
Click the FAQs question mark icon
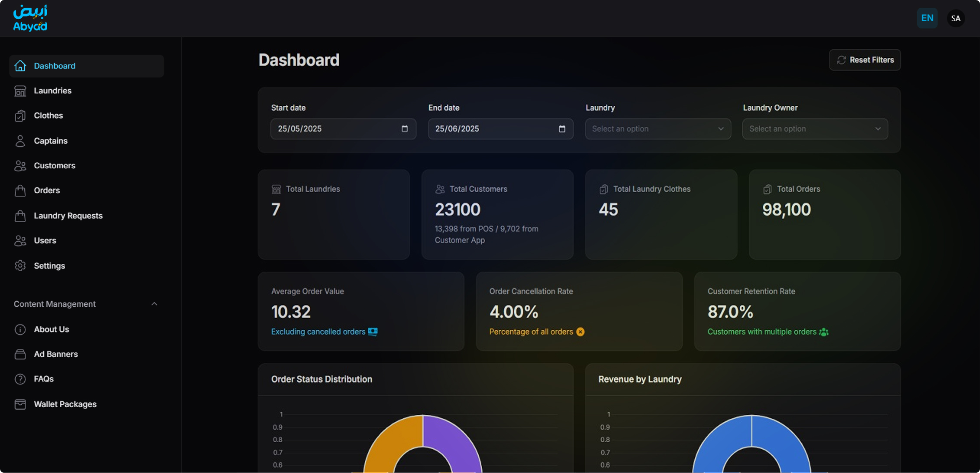click(20, 379)
